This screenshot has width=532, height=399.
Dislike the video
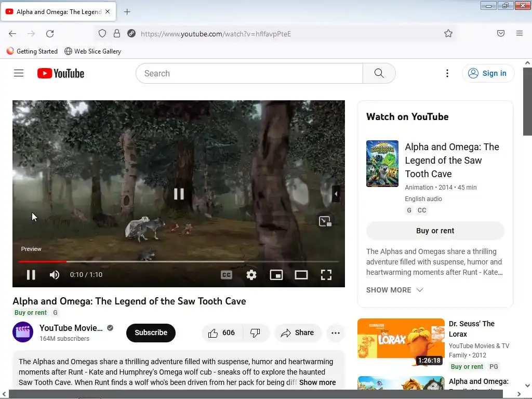[256, 333]
